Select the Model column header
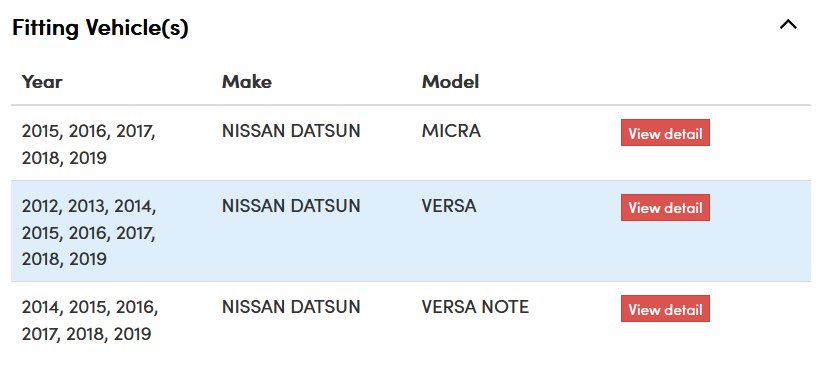This screenshot has width=817, height=381. coord(450,82)
